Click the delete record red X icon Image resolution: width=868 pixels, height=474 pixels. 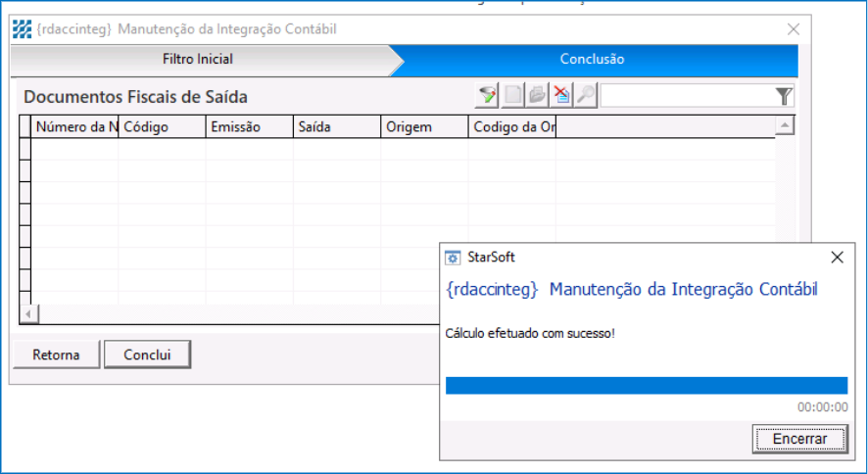[561, 95]
